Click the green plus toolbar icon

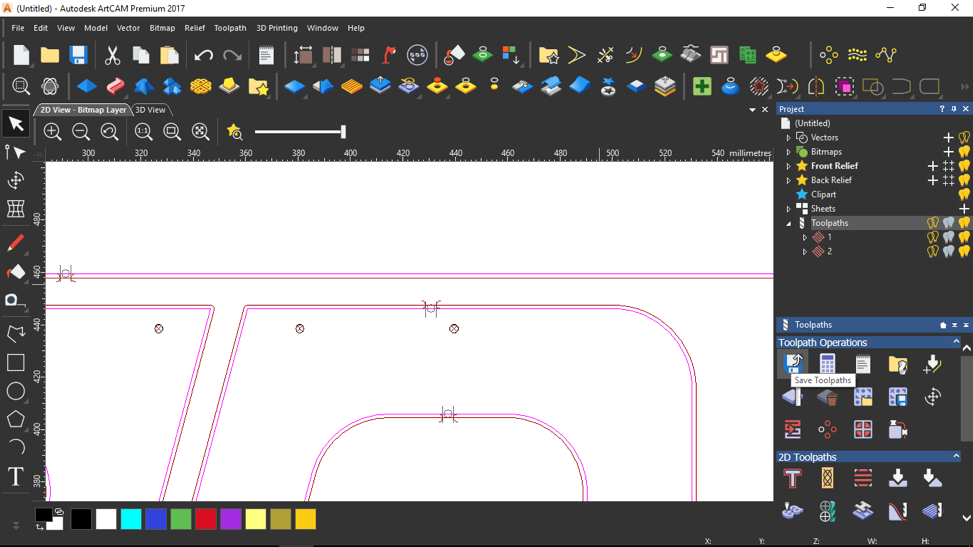[x=702, y=86]
